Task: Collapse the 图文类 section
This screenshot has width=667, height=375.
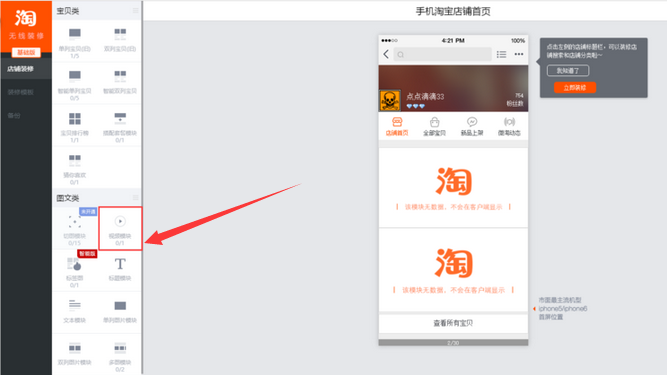Action: click(135, 198)
